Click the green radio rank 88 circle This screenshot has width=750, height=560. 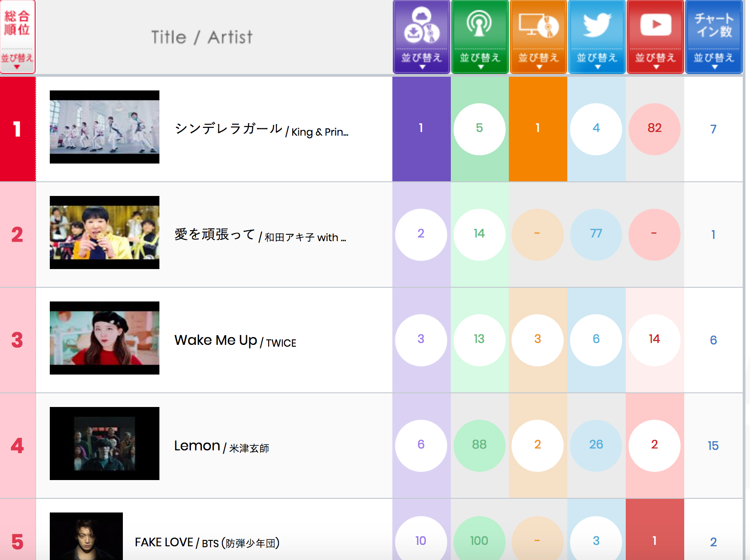[479, 445]
